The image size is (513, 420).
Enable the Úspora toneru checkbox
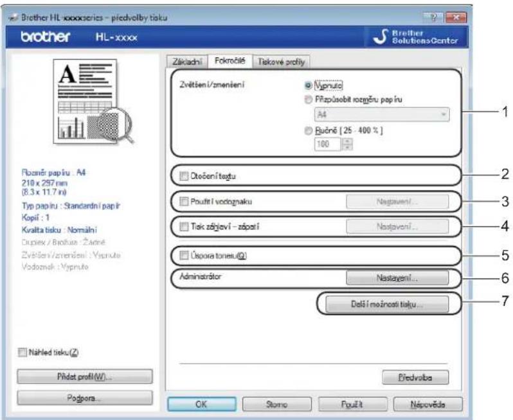(184, 255)
